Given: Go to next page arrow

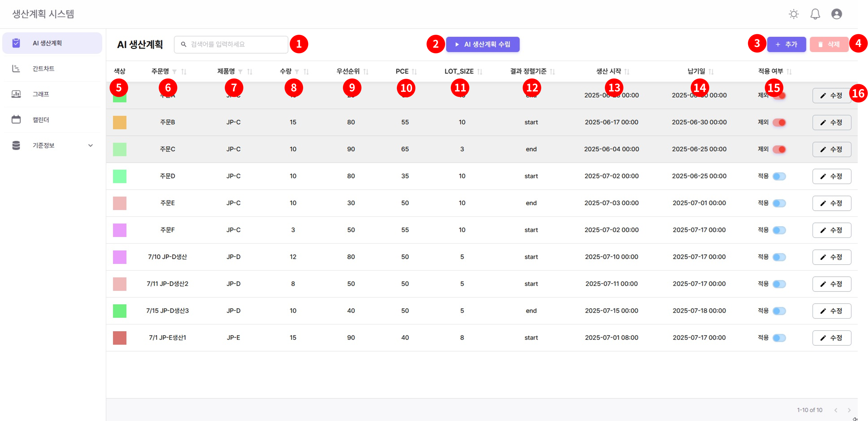Looking at the screenshot, I should [849, 410].
